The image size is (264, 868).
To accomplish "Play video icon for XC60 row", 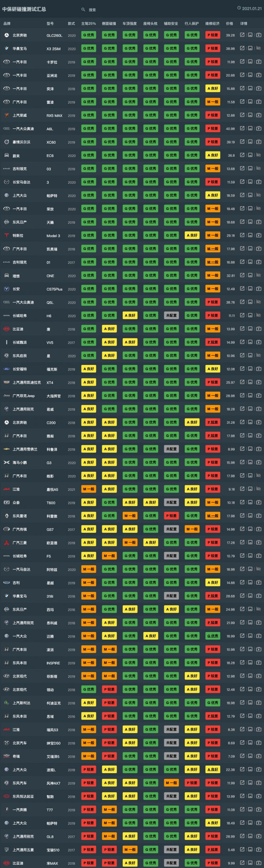I will 259,142.
